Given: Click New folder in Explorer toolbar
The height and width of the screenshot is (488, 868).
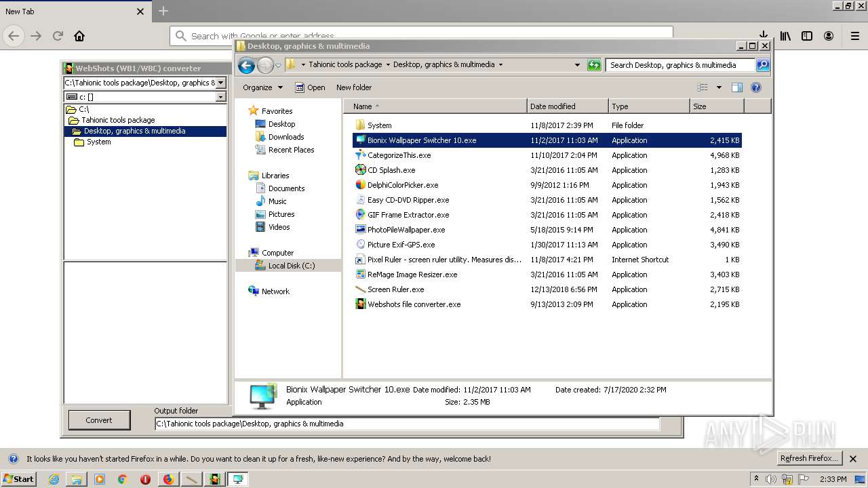Looking at the screenshot, I should (x=354, y=87).
